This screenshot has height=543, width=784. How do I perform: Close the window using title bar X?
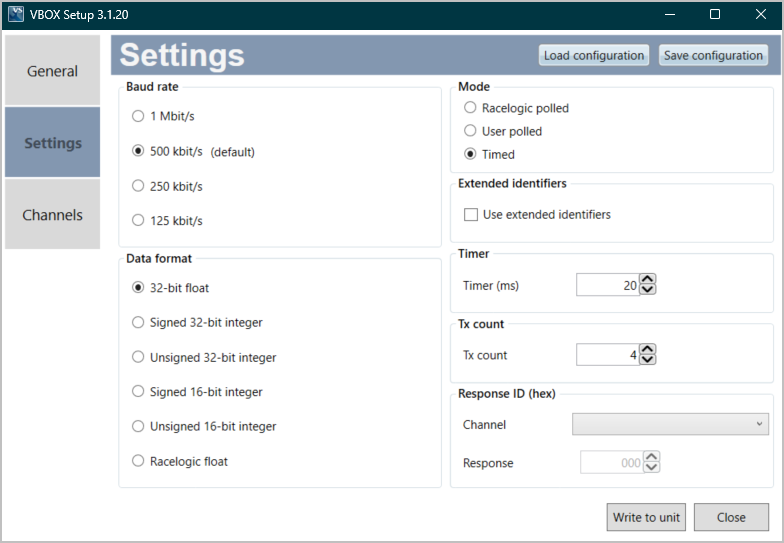pos(760,14)
